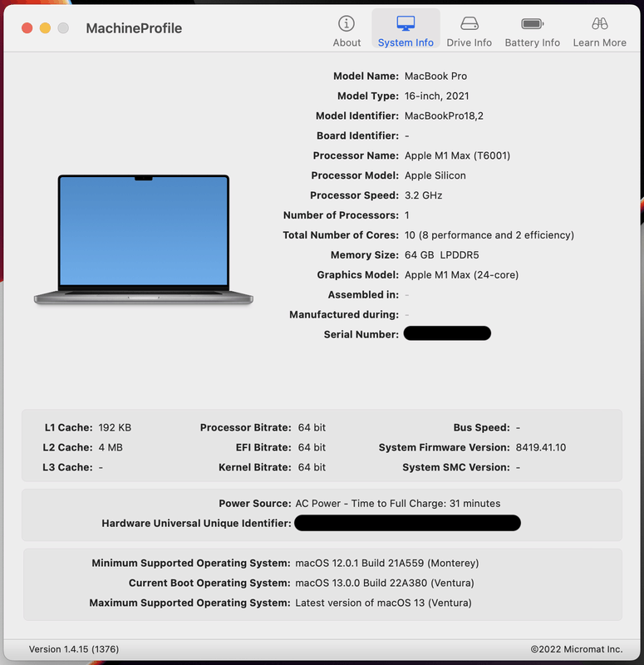Select 'Apple M1 Max (T6001)' processor name
The height and width of the screenshot is (665, 644).
(x=458, y=155)
